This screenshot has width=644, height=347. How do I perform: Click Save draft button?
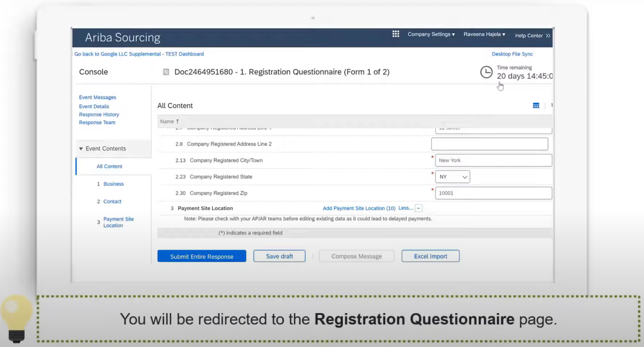click(x=279, y=256)
